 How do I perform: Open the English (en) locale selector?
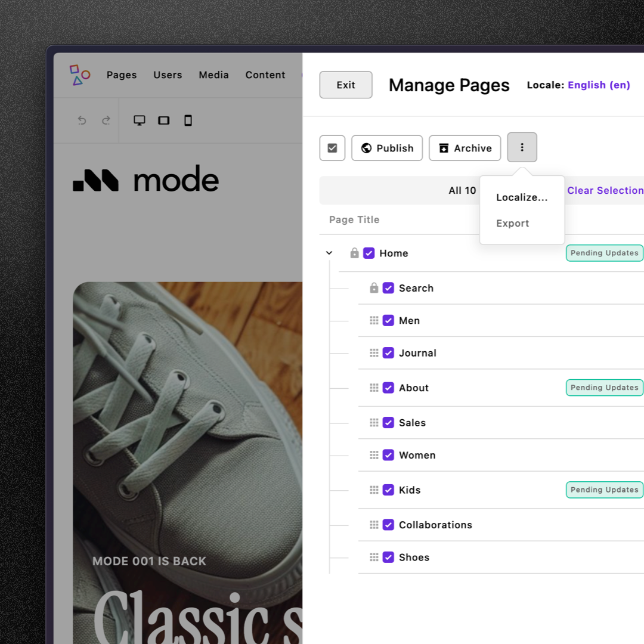(x=598, y=85)
